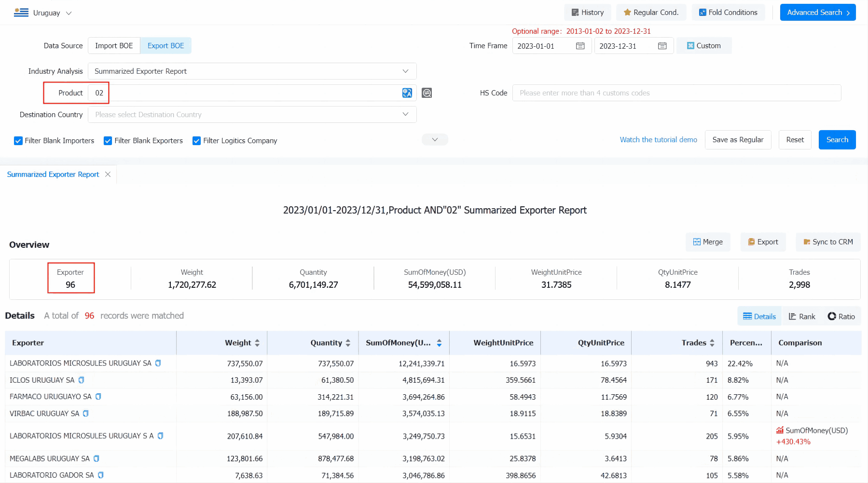
Task: Switch to Rank view tab
Action: point(802,316)
